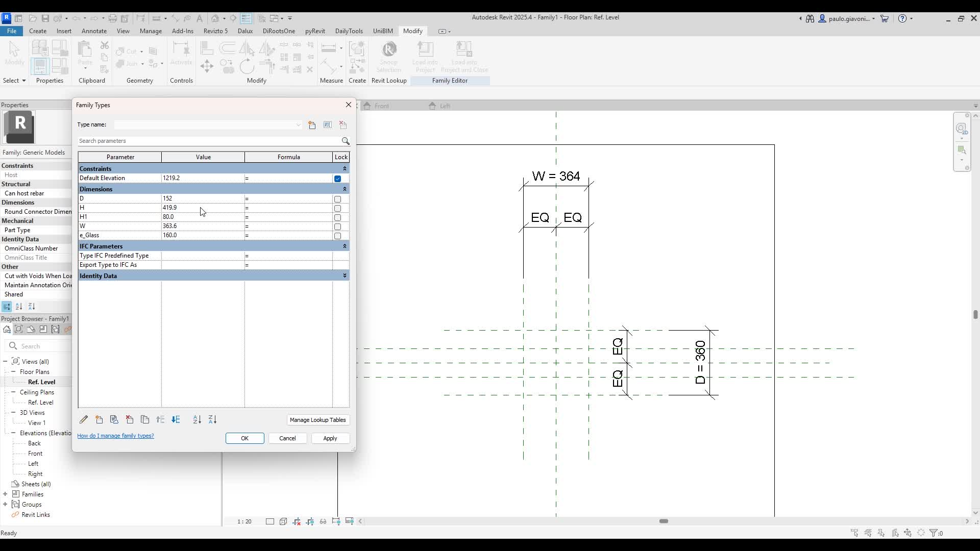Click the shopping cart icon in the title bar

(885, 18)
